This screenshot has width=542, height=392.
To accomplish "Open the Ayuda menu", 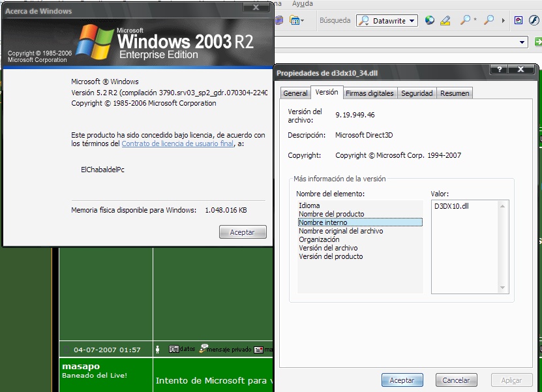I will [303, 3].
